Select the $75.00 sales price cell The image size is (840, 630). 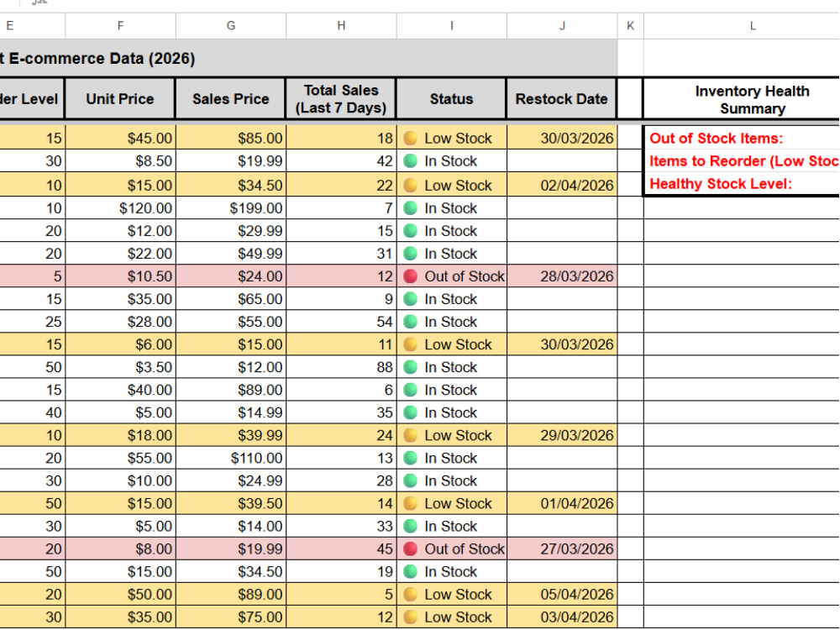pos(231,617)
